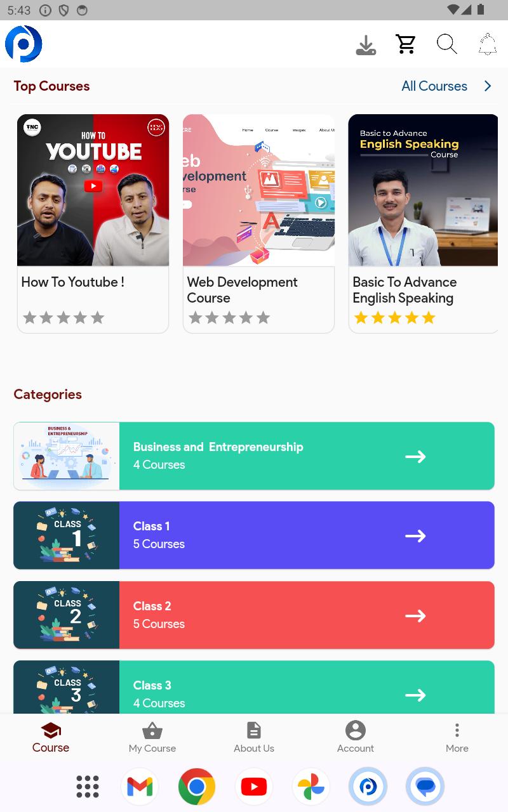Expand All Courses chevron arrow
The height and width of the screenshot is (812, 508).
point(488,86)
